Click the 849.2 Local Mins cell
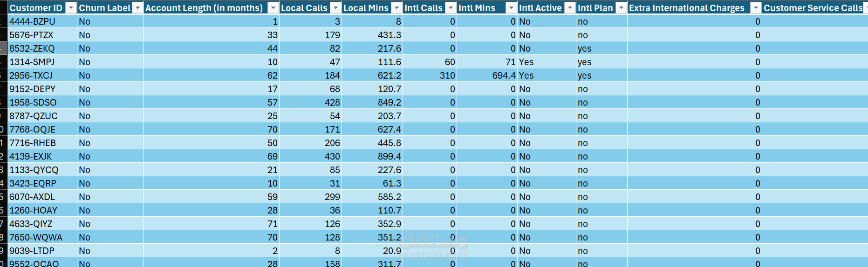Viewport: 868px width, 267px height. tap(372, 102)
